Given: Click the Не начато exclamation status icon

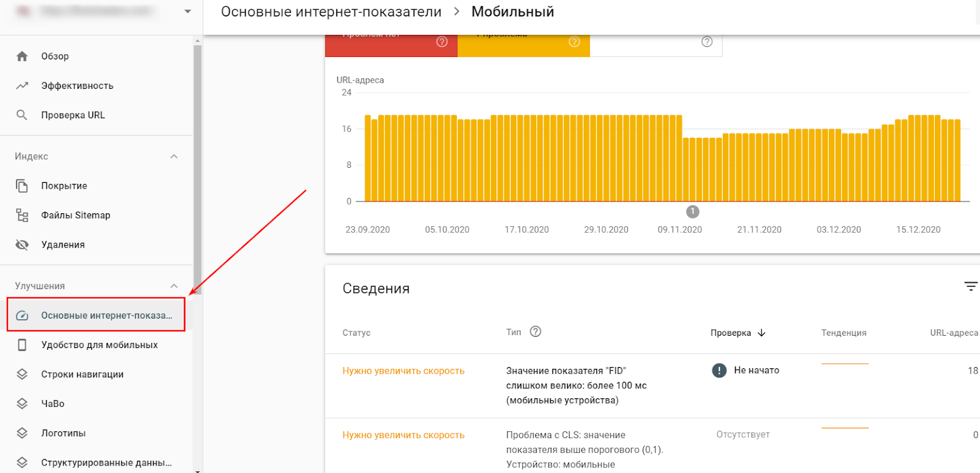Looking at the screenshot, I should pyautogui.click(x=719, y=370).
